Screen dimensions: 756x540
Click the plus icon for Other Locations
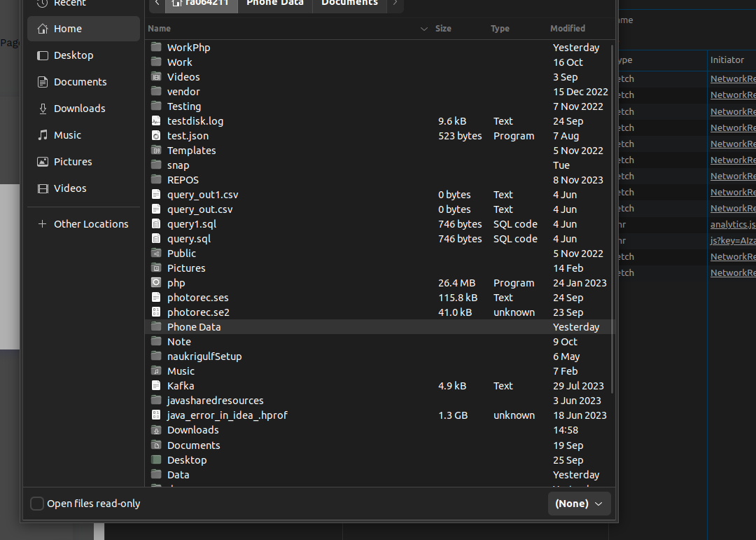43,224
